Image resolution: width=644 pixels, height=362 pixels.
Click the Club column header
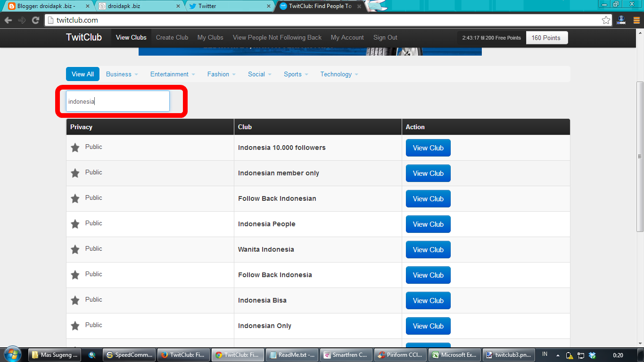point(318,127)
